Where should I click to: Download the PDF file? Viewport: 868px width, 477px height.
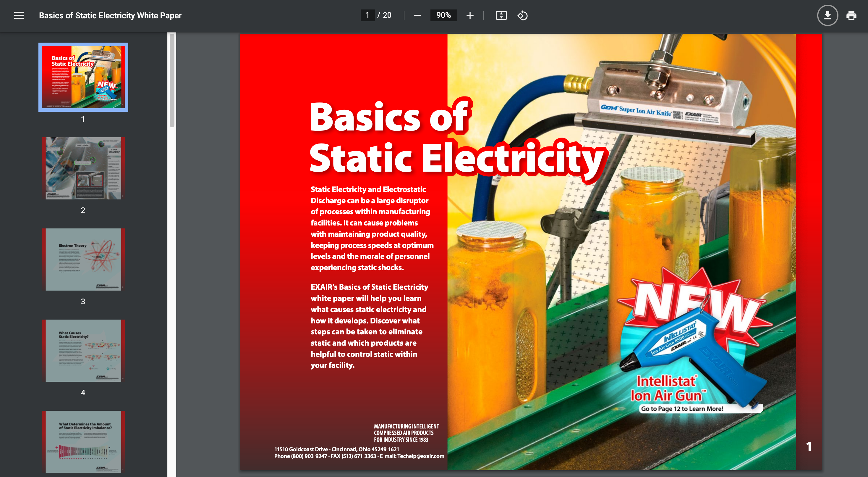click(x=827, y=15)
